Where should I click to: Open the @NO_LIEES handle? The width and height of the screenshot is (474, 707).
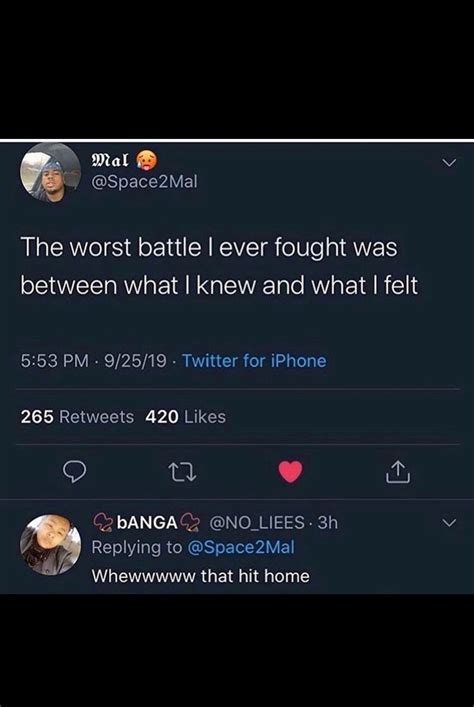tap(257, 523)
